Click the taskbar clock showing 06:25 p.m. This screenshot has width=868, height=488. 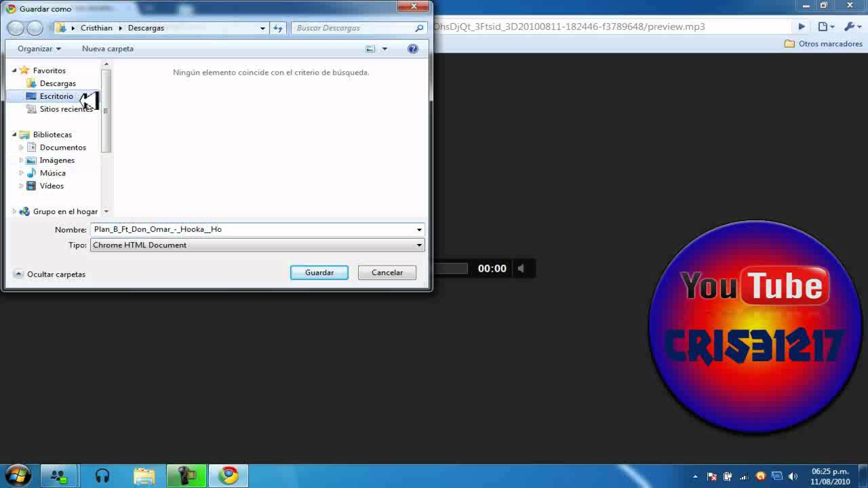click(x=831, y=476)
